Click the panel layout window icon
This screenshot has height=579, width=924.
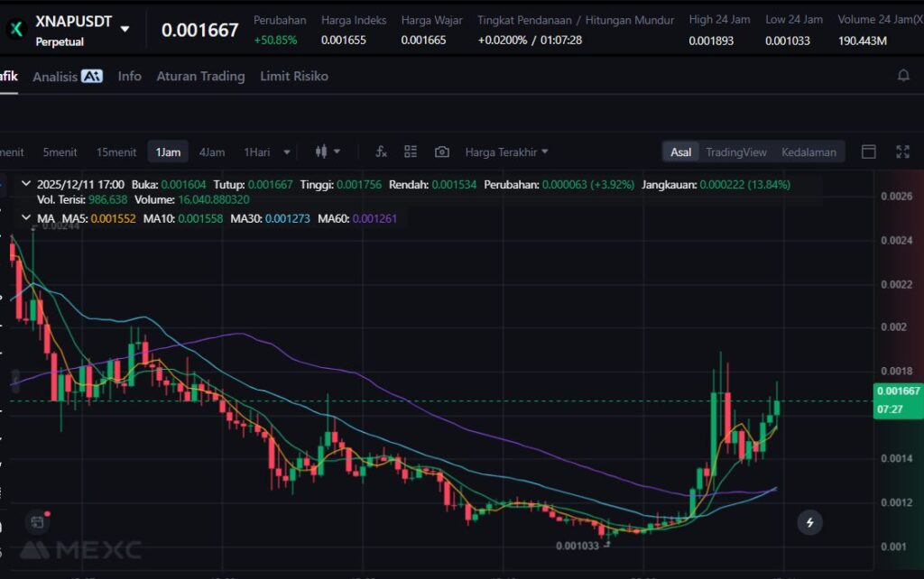coord(868,152)
